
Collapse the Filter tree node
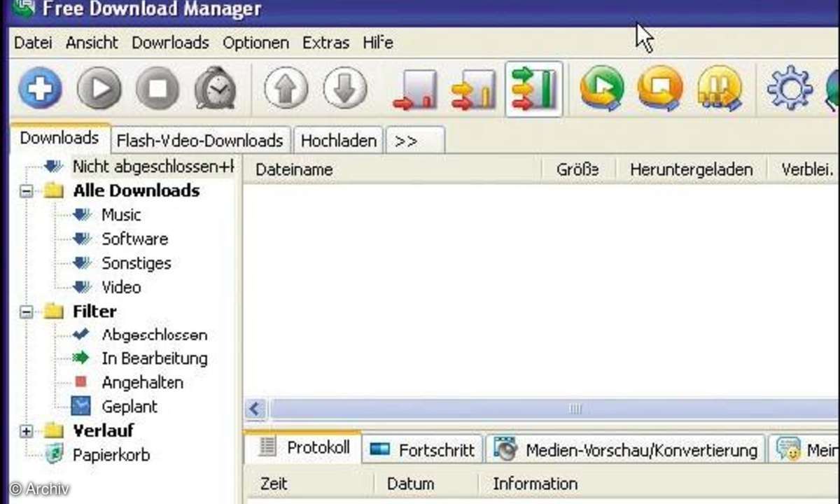(x=27, y=311)
